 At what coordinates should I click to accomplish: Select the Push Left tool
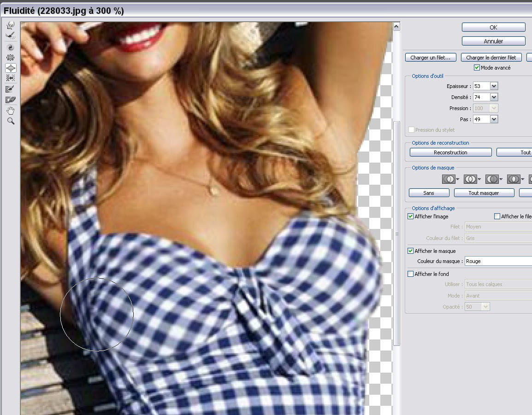point(10,78)
